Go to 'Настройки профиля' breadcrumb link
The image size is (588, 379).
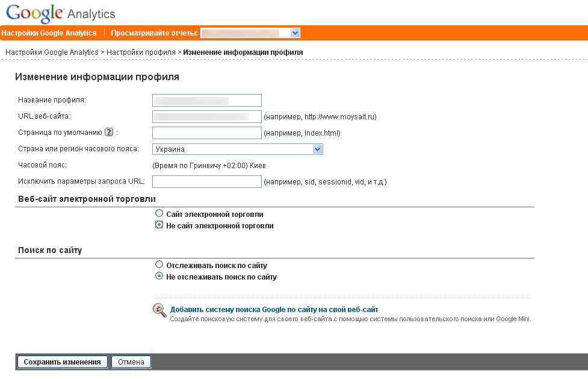141,52
